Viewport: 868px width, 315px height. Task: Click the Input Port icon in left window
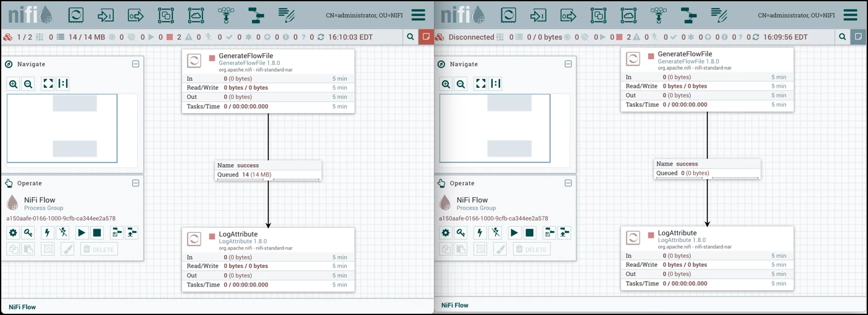coord(106,15)
